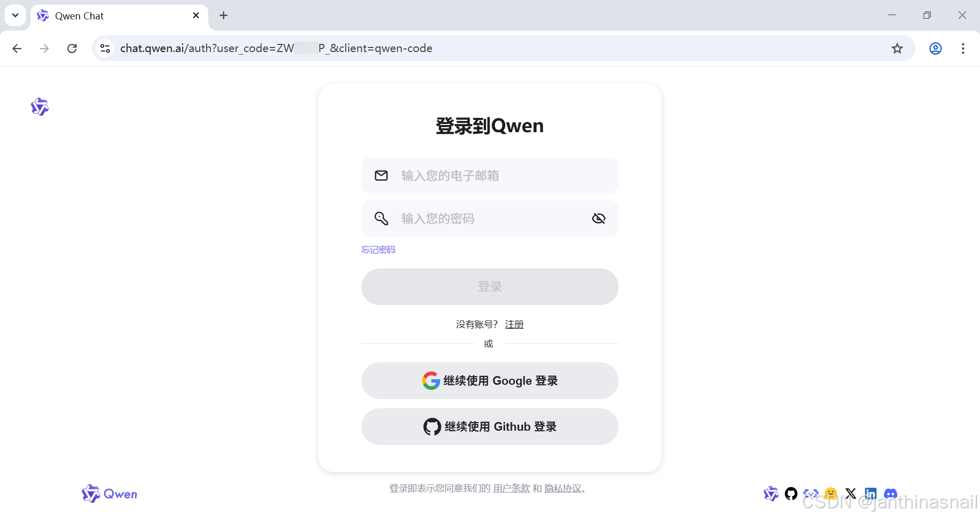Open the Qwen logo at top left
This screenshot has width=980, height=518.
click(x=40, y=107)
